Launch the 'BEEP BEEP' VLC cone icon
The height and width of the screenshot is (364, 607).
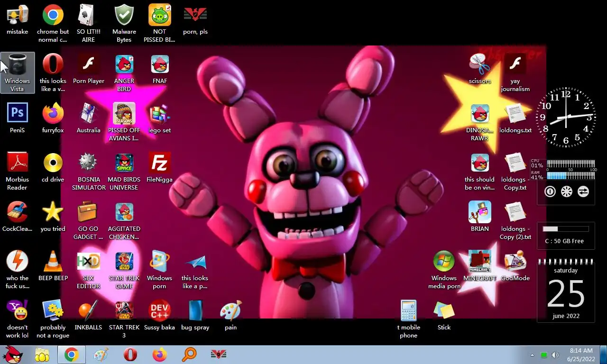[53, 265]
